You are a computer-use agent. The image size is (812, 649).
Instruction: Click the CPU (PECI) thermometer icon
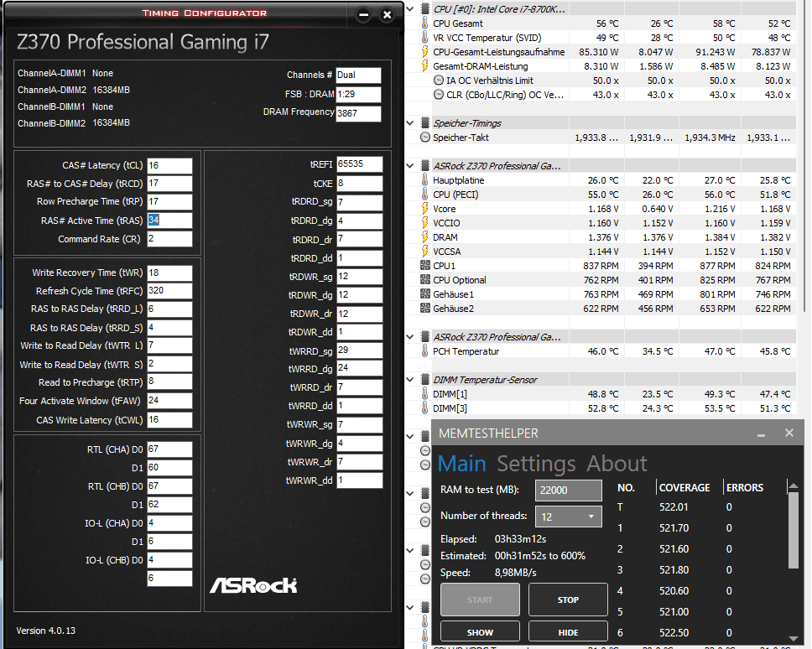click(x=424, y=195)
